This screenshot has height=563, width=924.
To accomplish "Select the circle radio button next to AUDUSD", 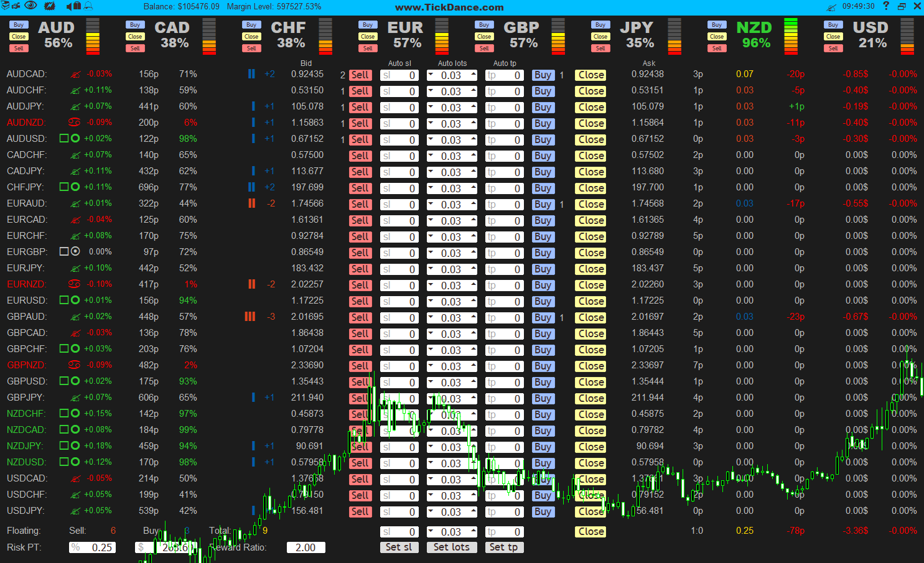I will 75,139.
